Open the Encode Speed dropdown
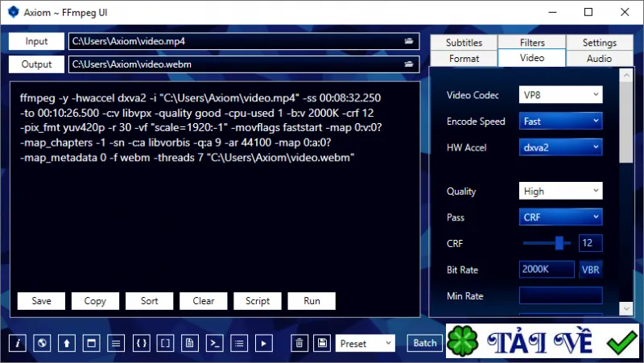 pos(560,122)
